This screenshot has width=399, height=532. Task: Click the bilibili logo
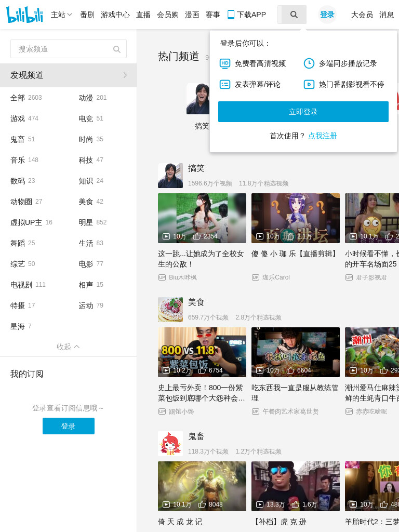click(x=24, y=15)
